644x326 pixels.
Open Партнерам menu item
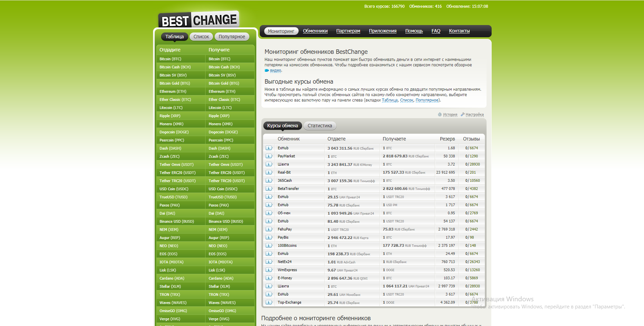(x=348, y=31)
